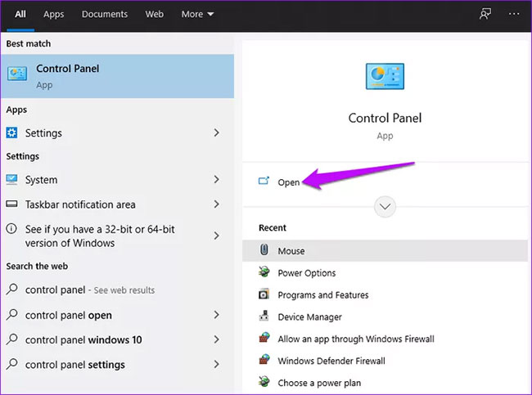Click the feedback person icon in top bar
The height and width of the screenshot is (395, 532).
click(x=485, y=14)
